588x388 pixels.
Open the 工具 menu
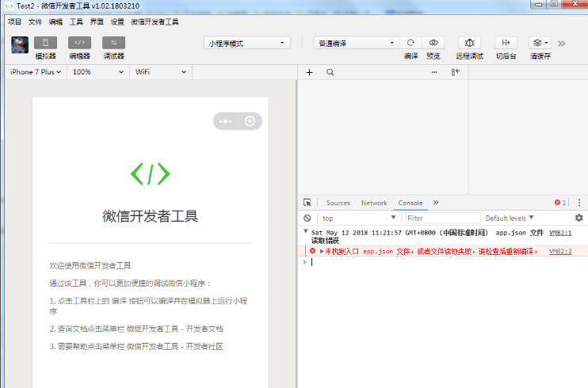click(76, 22)
